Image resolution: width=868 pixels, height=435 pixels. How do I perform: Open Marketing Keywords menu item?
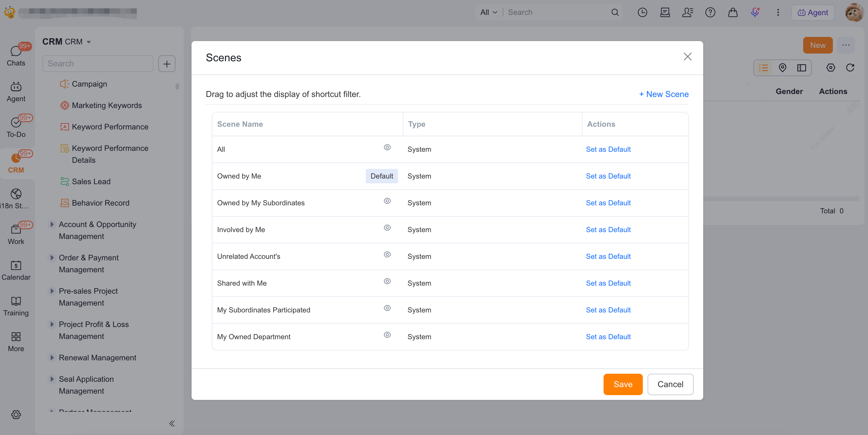coord(101,105)
